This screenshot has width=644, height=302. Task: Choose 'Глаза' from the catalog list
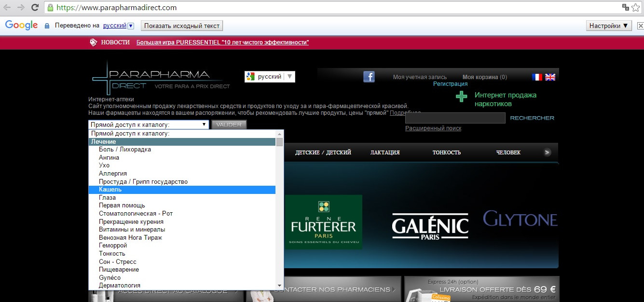[x=182, y=198]
